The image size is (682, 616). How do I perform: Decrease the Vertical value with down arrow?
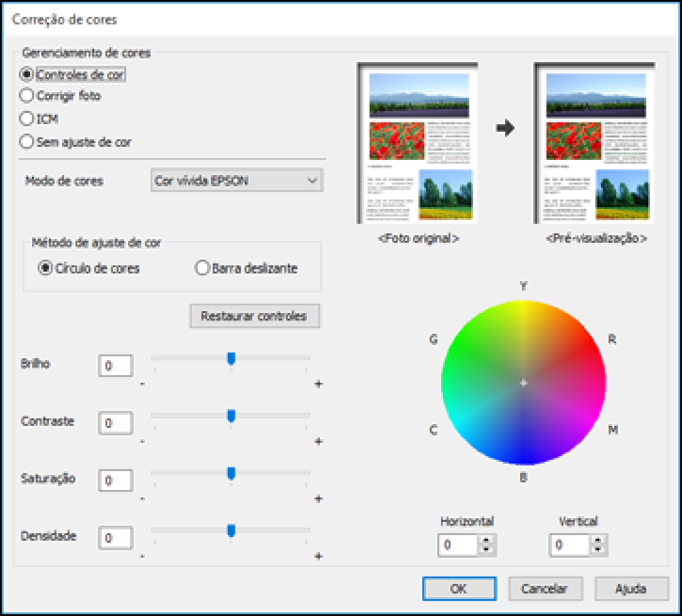pyautogui.click(x=599, y=550)
